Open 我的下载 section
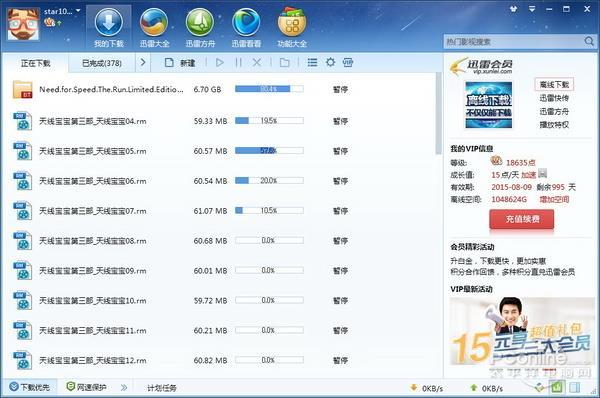 pyautogui.click(x=109, y=28)
